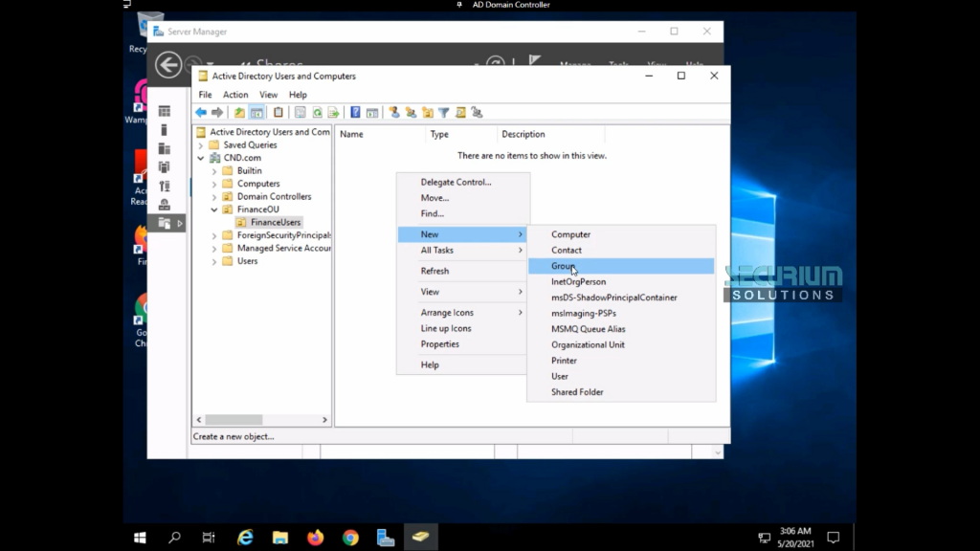Screen dimensions: 980x551
Task: Click the taskbar clock showing 3:06 AM
Action: (795, 538)
